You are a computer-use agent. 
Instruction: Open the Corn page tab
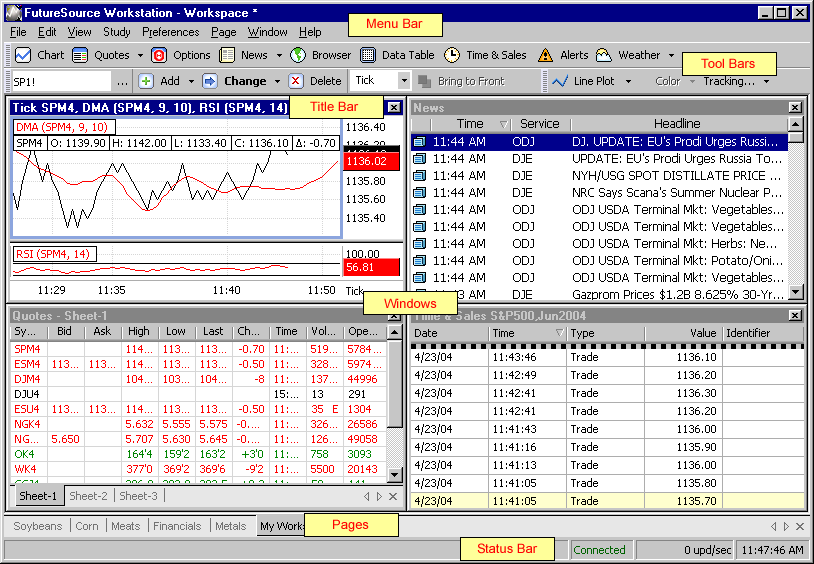87,526
